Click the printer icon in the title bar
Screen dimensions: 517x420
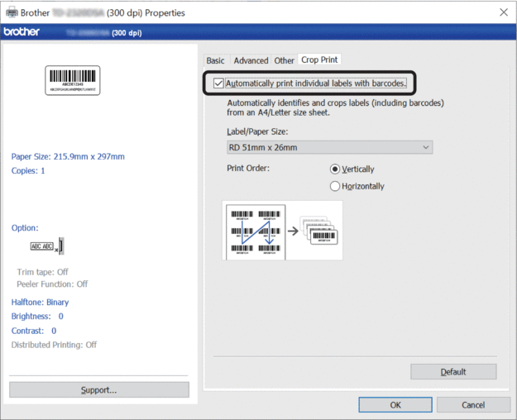click(x=12, y=12)
